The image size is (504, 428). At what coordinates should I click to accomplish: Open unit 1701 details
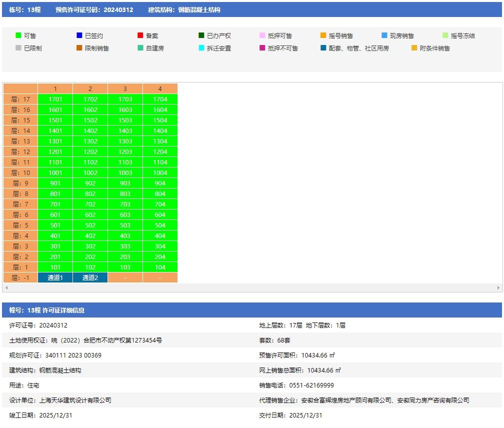[55, 99]
